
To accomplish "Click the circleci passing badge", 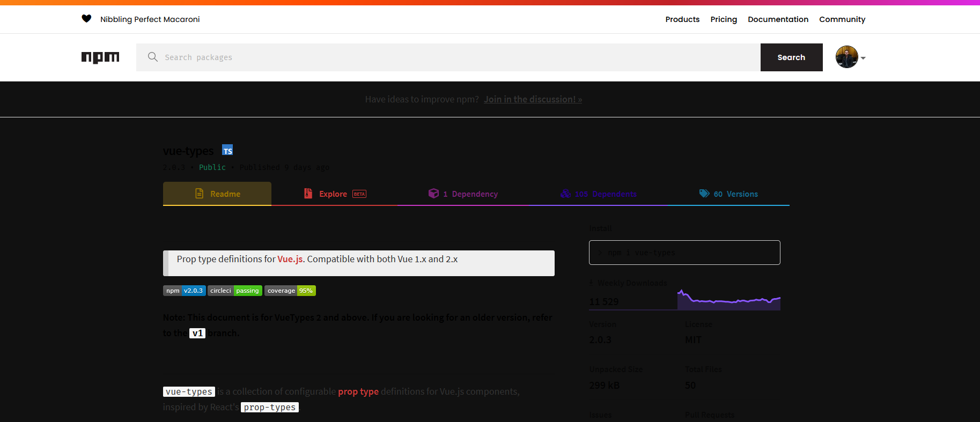I will [235, 291].
